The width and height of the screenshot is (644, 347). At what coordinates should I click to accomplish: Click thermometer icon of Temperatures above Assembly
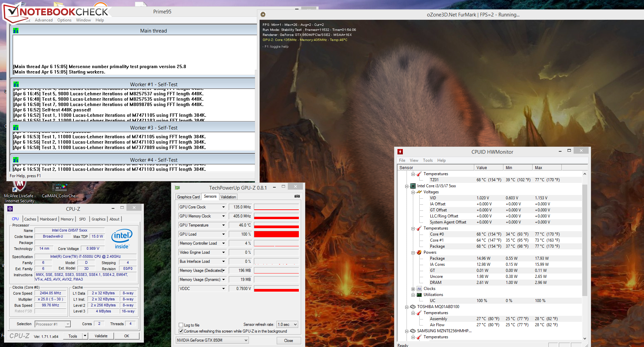coord(419,313)
